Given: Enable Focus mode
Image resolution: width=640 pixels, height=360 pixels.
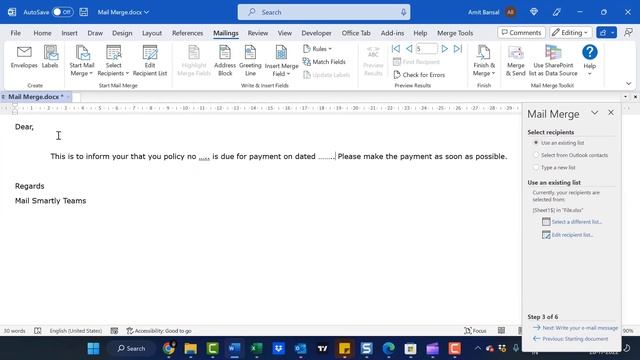Looking at the screenshot, I should tap(476, 331).
